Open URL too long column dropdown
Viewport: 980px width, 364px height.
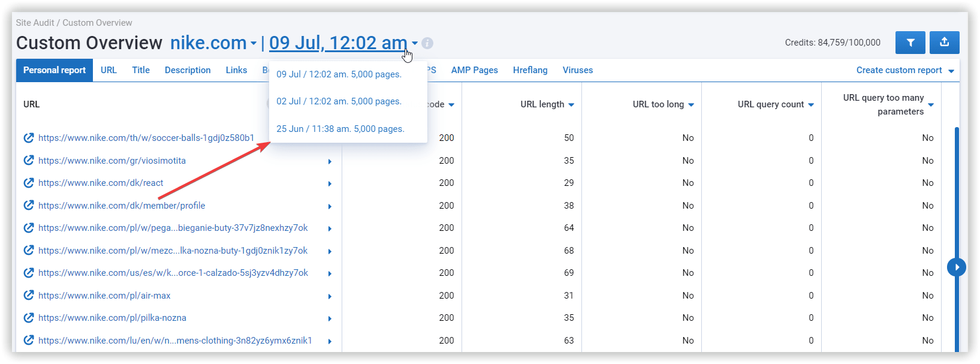pyautogui.click(x=691, y=105)
